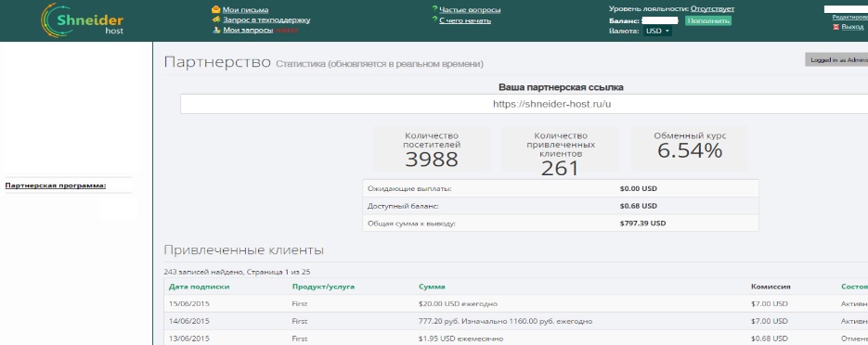The height and width of the screenshot is (345, 868).
Task: Click the $0.68 USD available balance value
Action: 639,206
